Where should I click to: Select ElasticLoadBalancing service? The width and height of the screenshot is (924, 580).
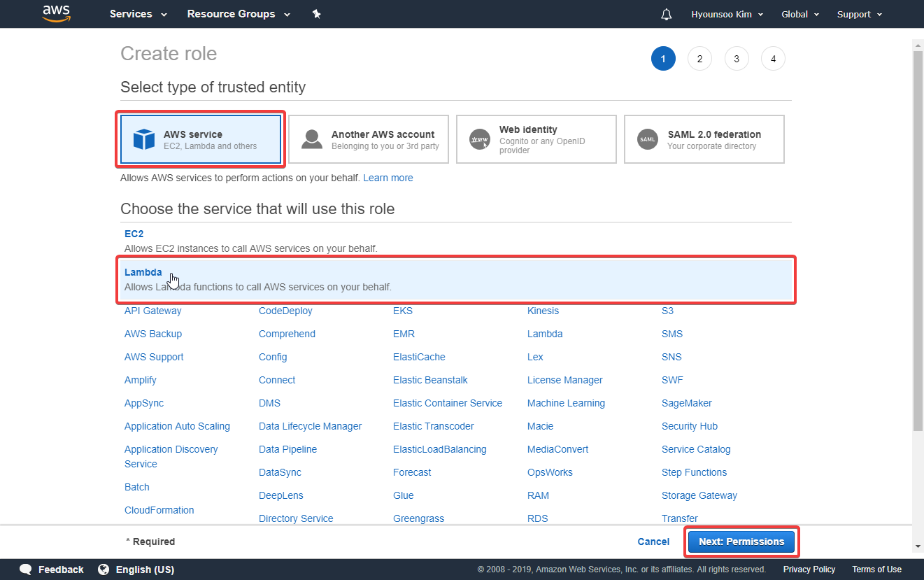tap(440, 449)
